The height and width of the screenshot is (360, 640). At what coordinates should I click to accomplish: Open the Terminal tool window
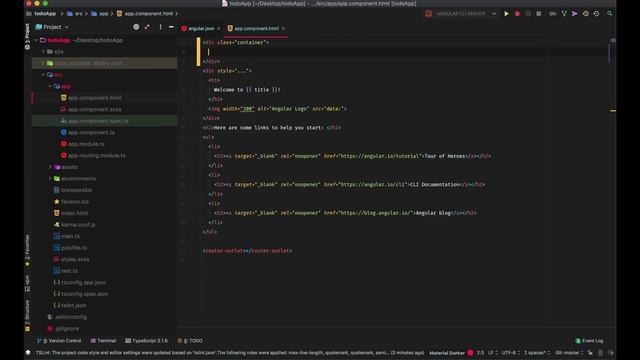pos(103,340)
